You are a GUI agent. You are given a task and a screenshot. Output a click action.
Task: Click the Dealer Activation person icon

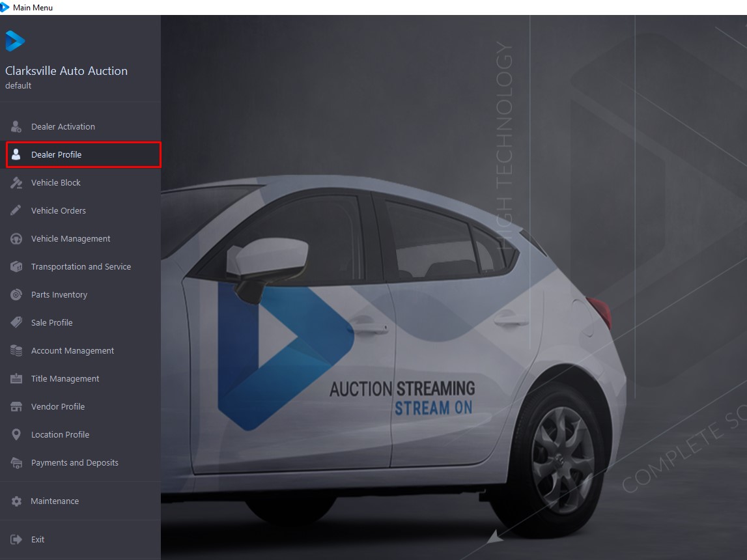coord(16,126)
